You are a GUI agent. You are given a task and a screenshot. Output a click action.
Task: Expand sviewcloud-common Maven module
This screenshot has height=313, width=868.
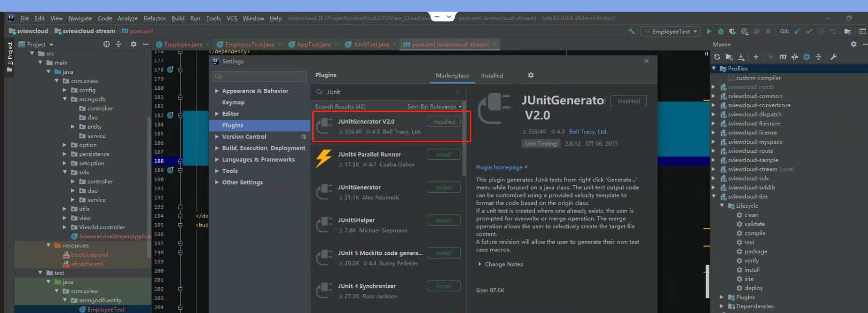pos(713,96)
